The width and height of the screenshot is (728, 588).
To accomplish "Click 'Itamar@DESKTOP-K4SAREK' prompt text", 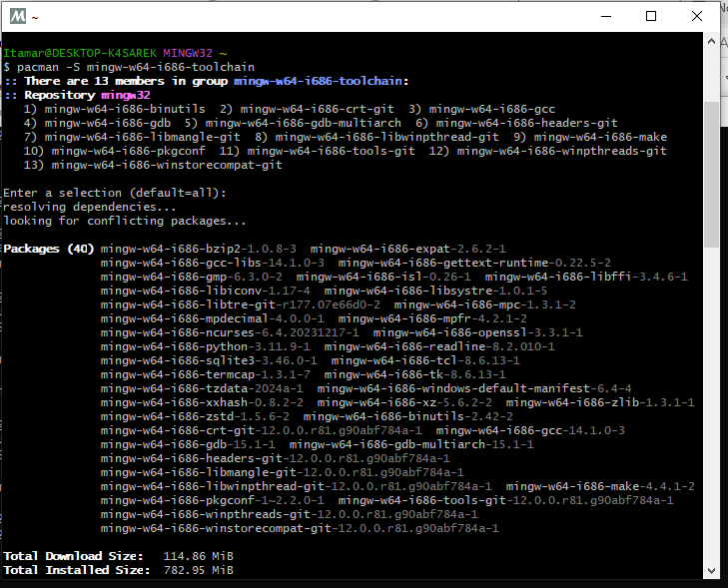I will click(80, 53).
